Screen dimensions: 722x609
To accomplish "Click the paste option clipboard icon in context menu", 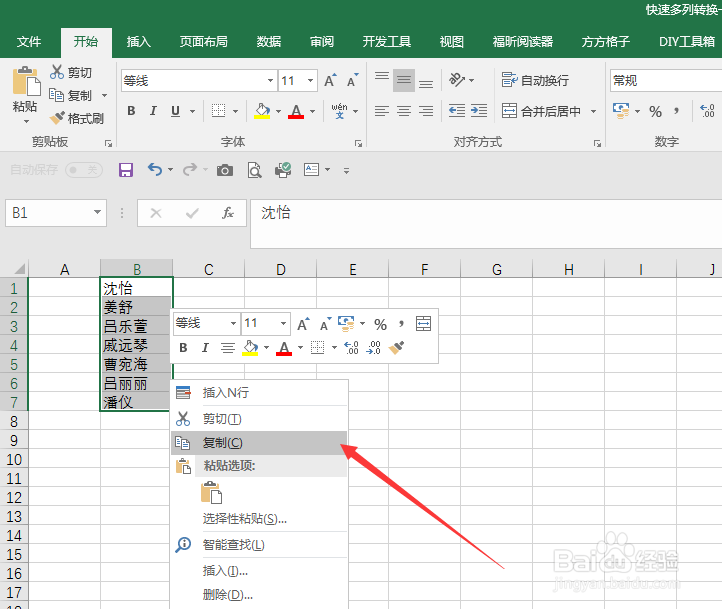I will click(x=211, y=493).
